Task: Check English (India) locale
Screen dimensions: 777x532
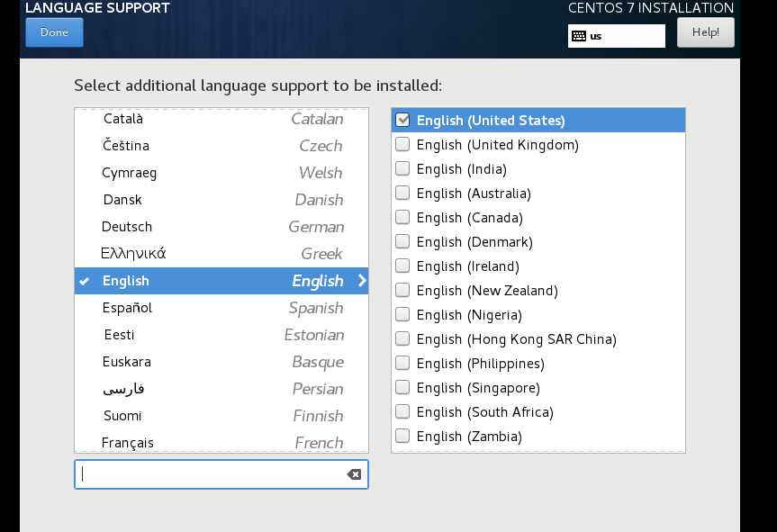Action: 402,168
